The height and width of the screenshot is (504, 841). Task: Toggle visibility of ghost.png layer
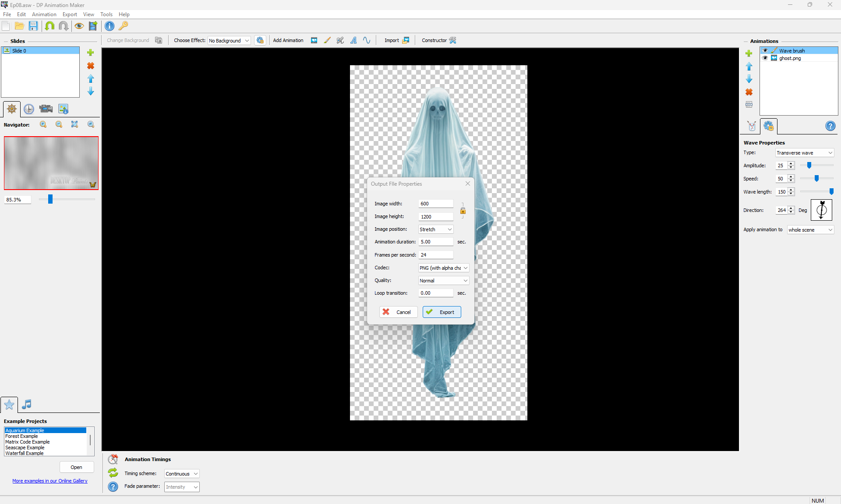[x=765, y=58]
